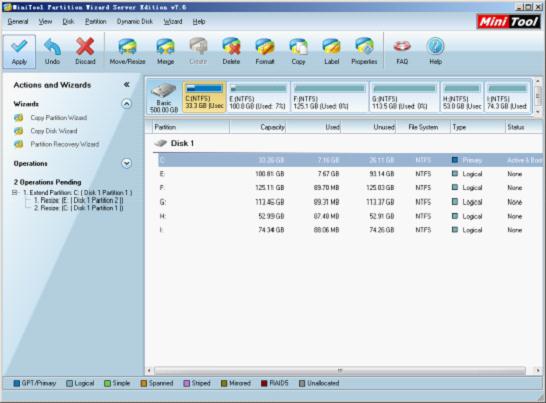Open the Disk menu
Viewport: 546px width, 403px height.
pos(68,22)
